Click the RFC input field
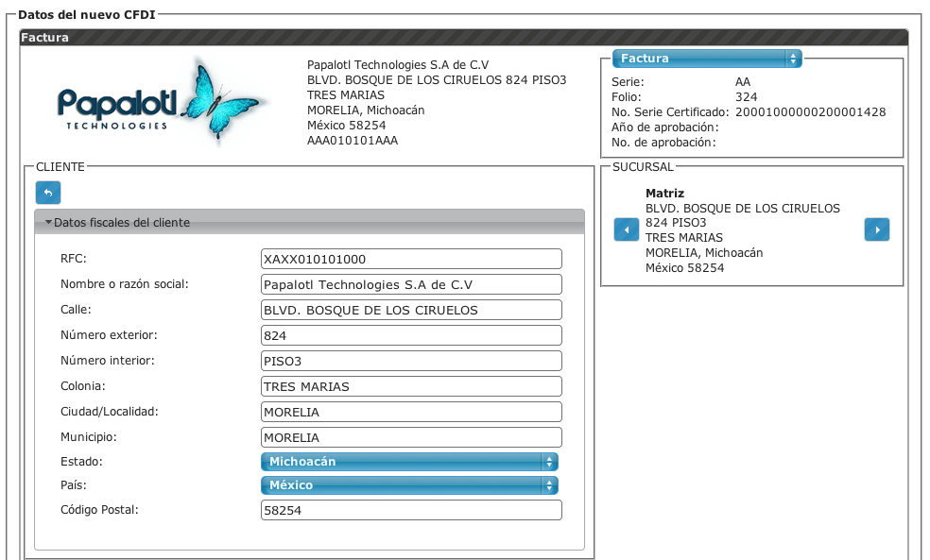 [x=411, y=259]
